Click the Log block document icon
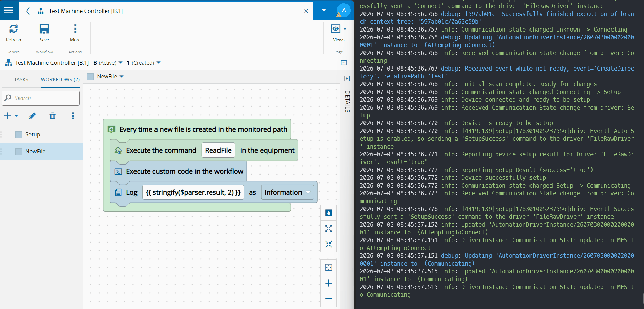Viewport: 644px width, 309px height. [118, 193]
